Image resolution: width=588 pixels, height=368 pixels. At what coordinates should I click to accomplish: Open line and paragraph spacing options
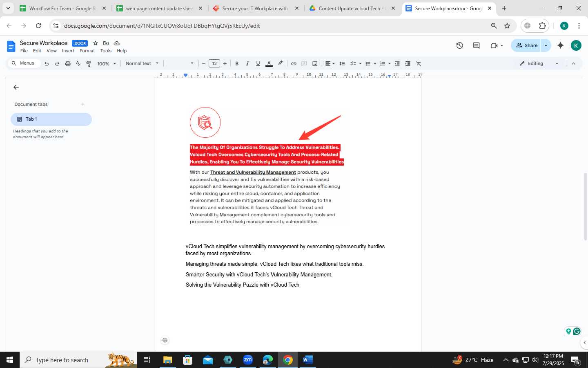click(342, 63)
